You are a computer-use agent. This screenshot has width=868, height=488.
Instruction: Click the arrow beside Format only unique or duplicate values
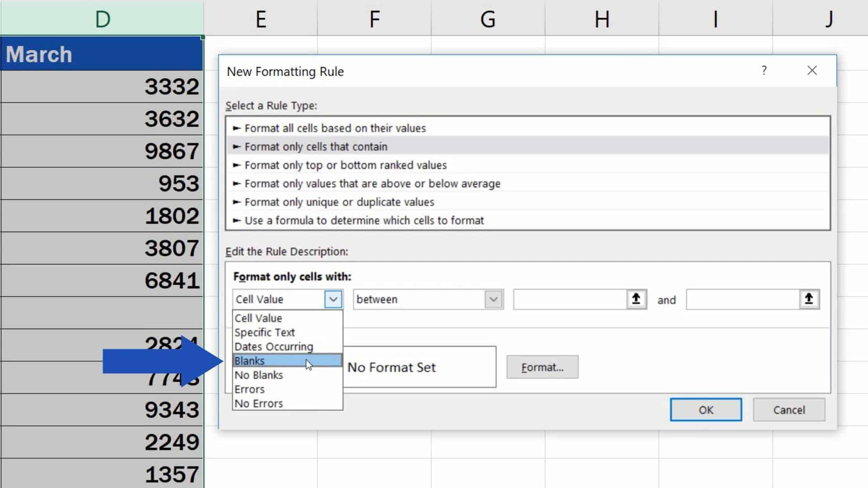coord(236,202)
